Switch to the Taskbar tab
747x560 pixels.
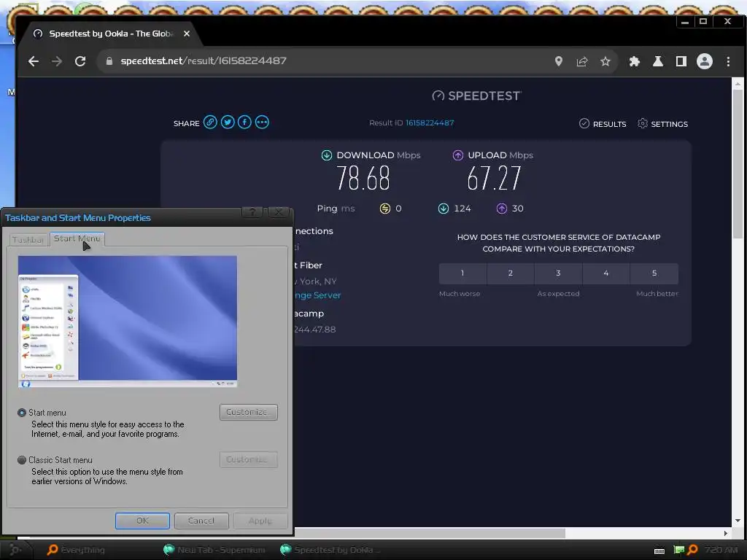pyautogui.click(x=28, y=239)
